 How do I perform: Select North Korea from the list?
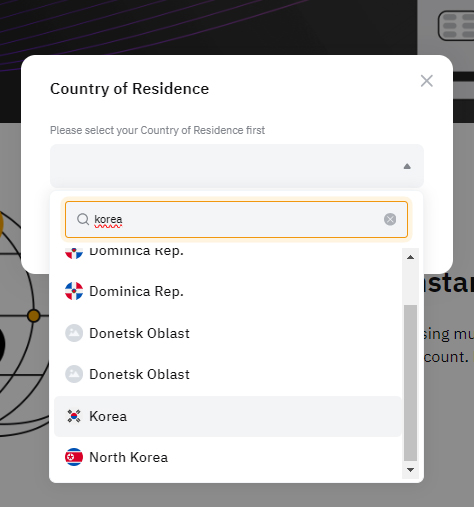click(x=228, y=457)
